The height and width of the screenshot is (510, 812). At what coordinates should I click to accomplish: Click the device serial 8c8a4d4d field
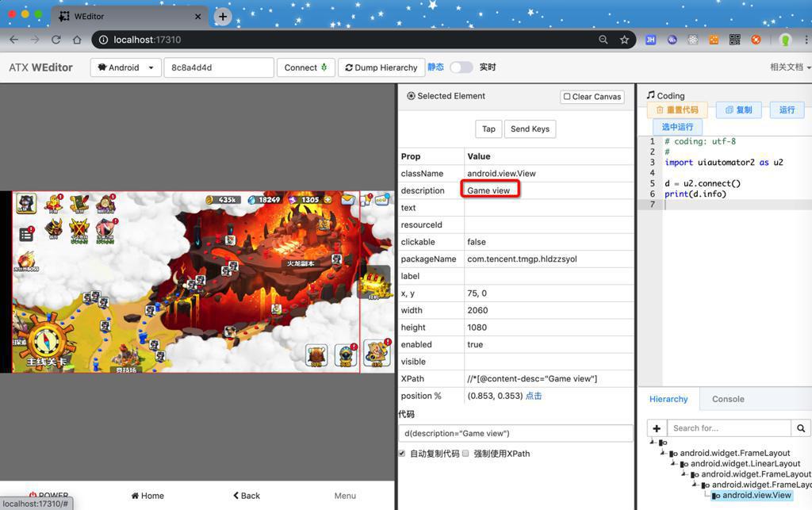click(x=219, y=68)
